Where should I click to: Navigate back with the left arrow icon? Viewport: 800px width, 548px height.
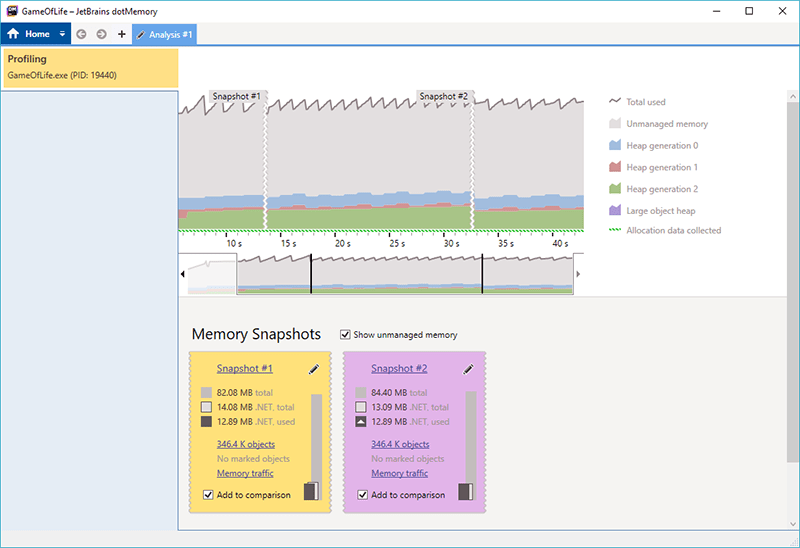tap(81, 34)
